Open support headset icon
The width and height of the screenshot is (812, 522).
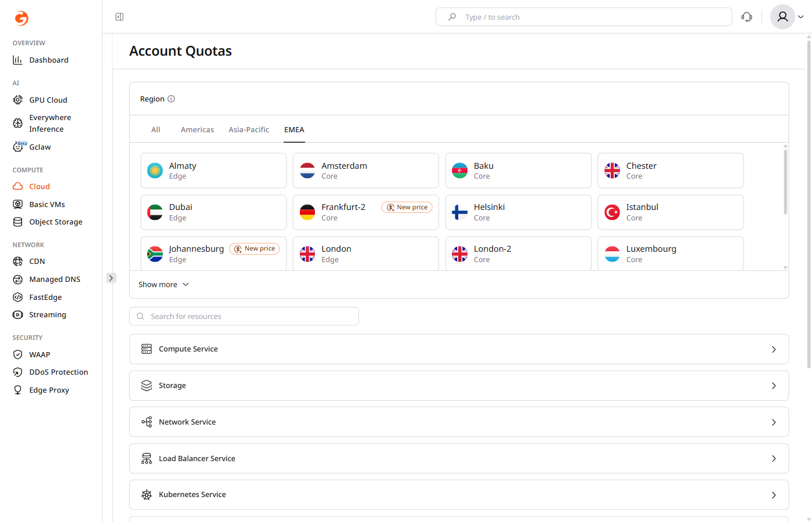(747, 17)
